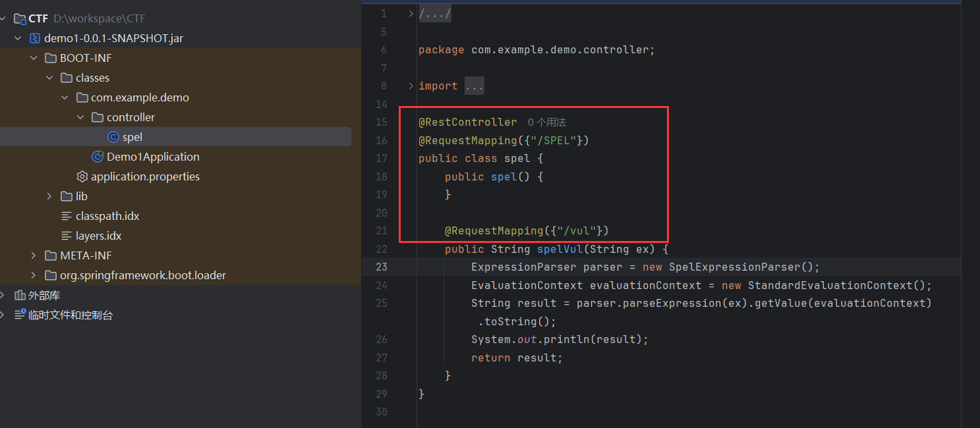Select the spel class in tree

click(x=175, y=137)
